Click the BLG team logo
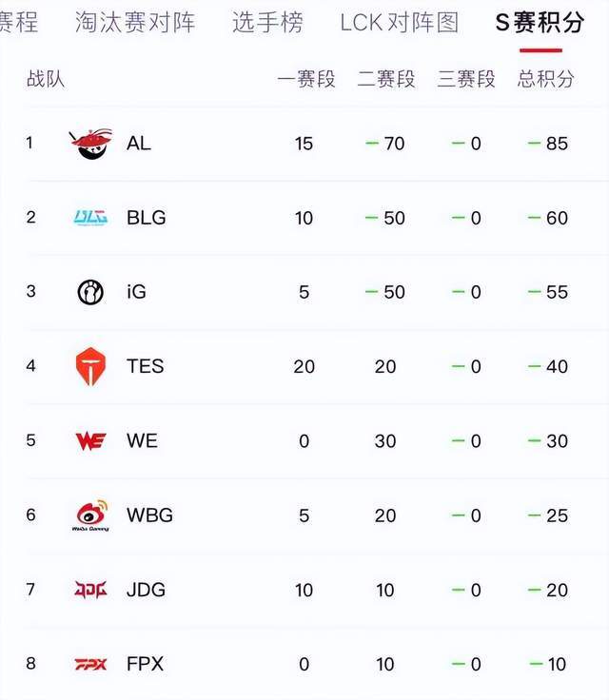609x700 pixels. pyautogui.click(x=90, y=218)
